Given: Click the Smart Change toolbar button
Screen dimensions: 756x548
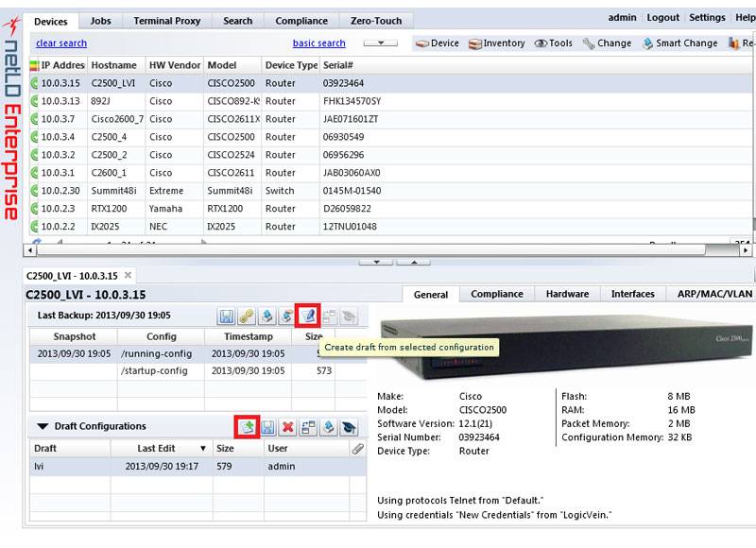Looking at the screenshot, I should coord(679,43).
